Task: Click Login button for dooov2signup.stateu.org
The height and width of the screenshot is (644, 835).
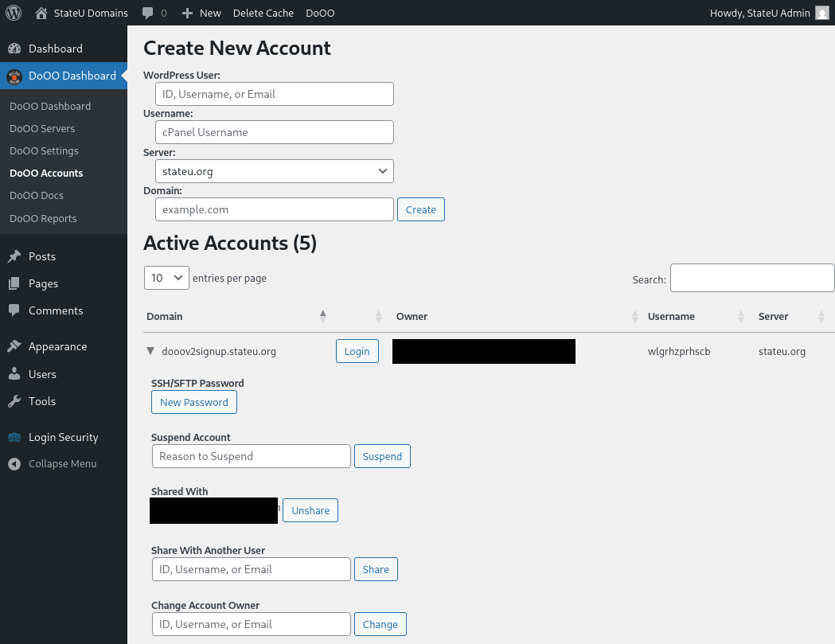Action: pyautogui.click(x=357, y=351)
